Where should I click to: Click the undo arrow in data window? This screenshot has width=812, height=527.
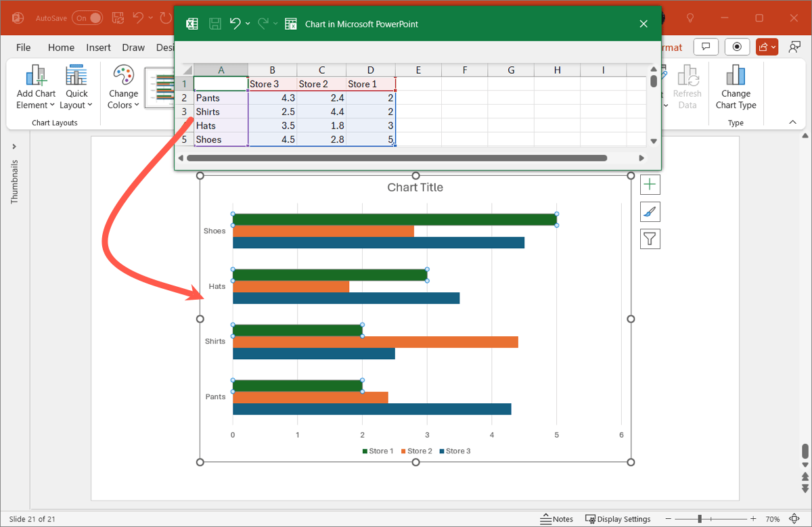235,24
